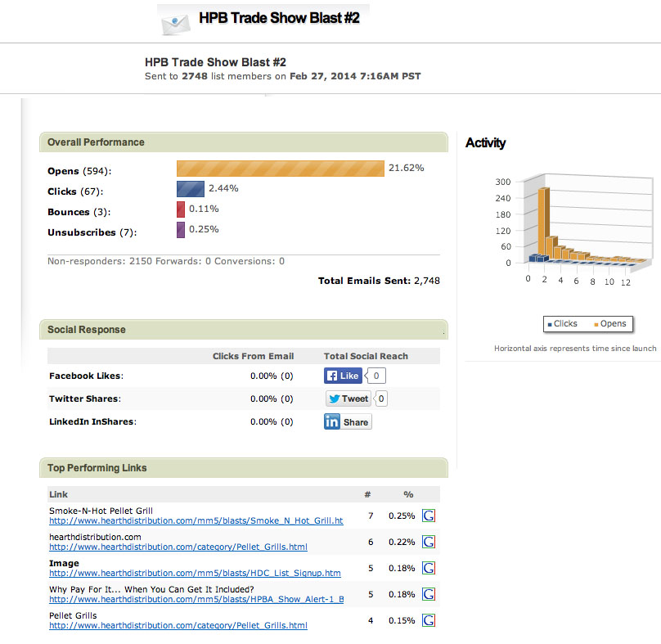
Task: Select the Clicks legend entry in chart
Action: (562, 324)
